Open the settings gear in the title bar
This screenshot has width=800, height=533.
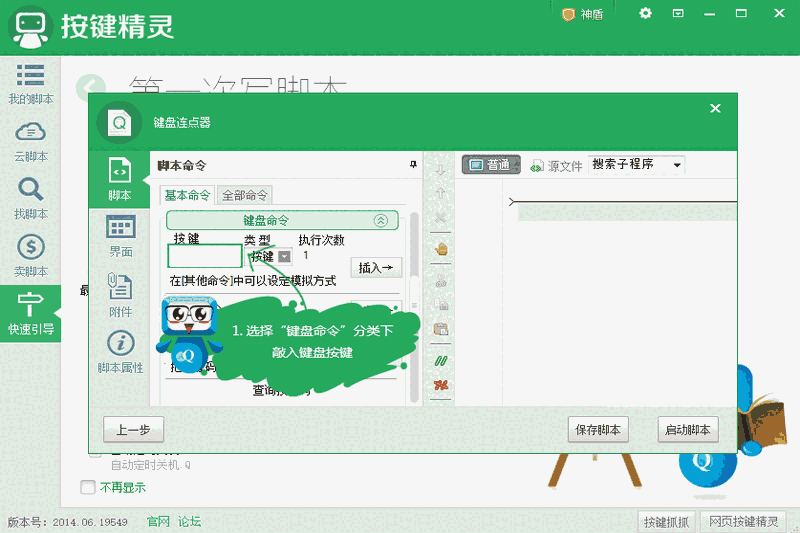(645, 13)
